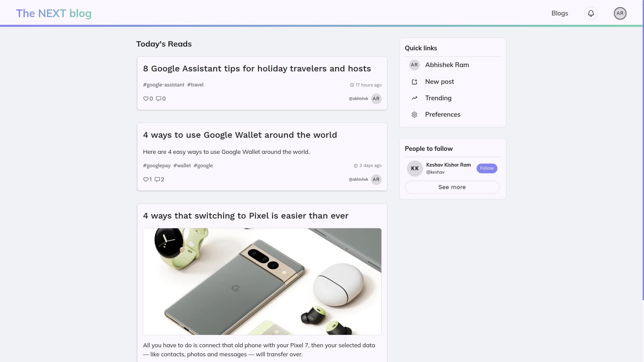Screen dimensions: 644x362
Task: Click the Quick links heading
Action: coord(421,48)
